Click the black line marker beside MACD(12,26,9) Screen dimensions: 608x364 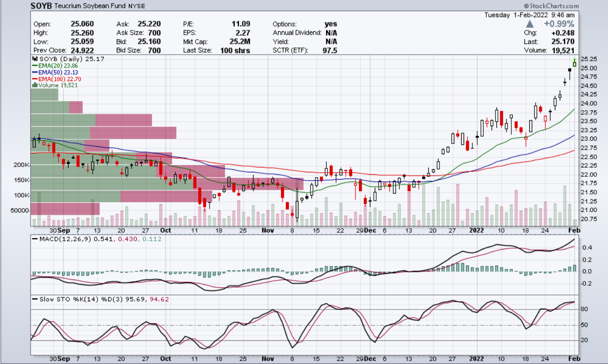point(35,238)
